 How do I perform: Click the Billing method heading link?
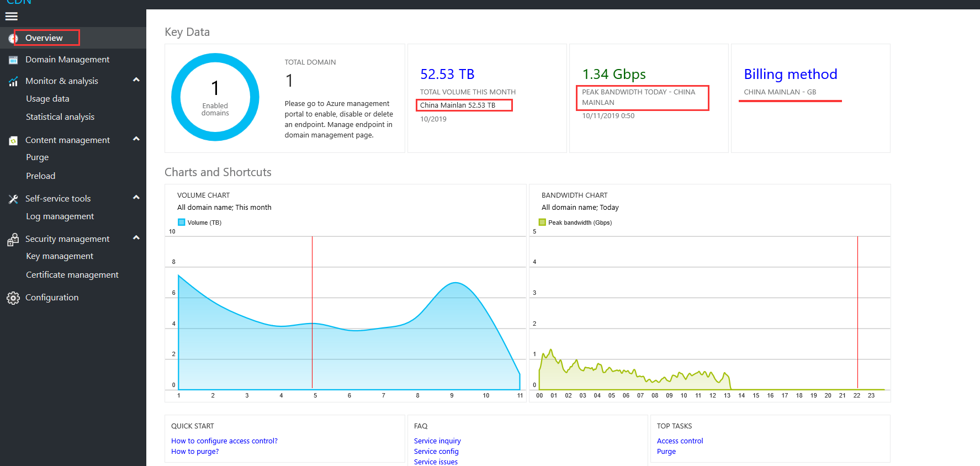pos(791,74)
